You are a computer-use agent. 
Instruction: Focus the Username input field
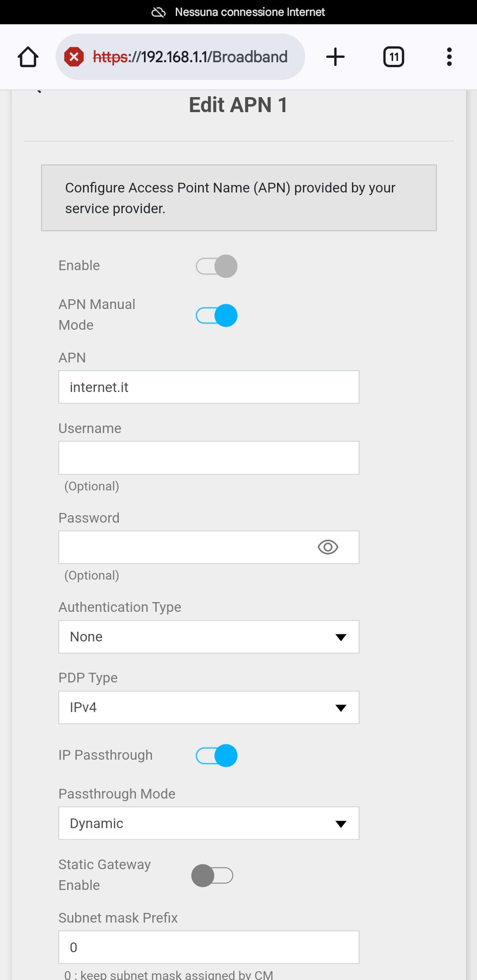209,458
